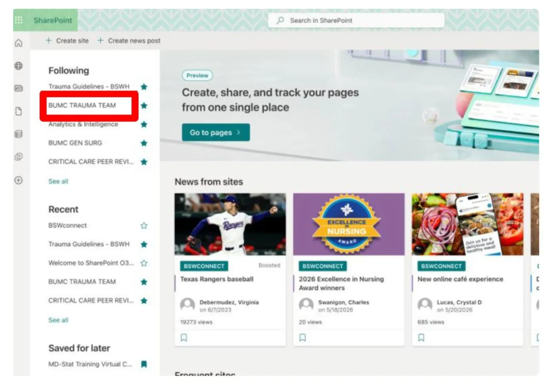Open BSWconnect under Recent
The height and width of the screenshot is (392, 555).
67,225
